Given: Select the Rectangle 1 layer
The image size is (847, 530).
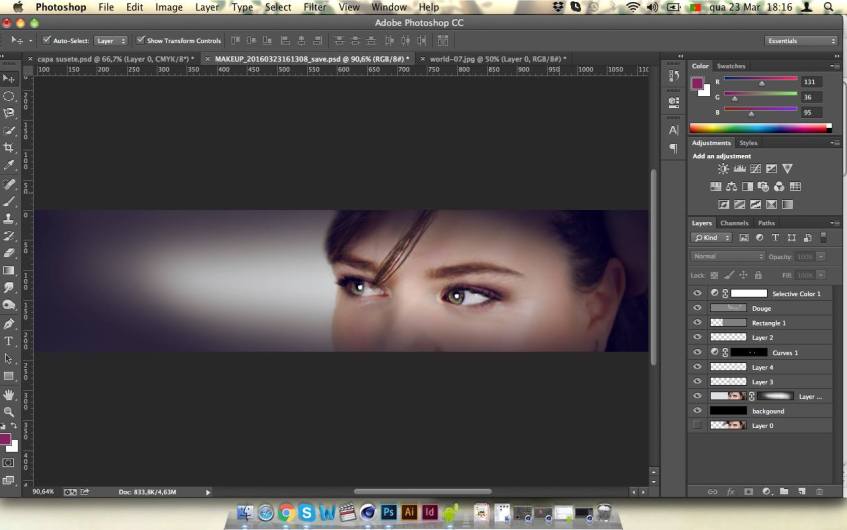Looking at the screenshot, I should pyautogui.click(x=769, y=323).
